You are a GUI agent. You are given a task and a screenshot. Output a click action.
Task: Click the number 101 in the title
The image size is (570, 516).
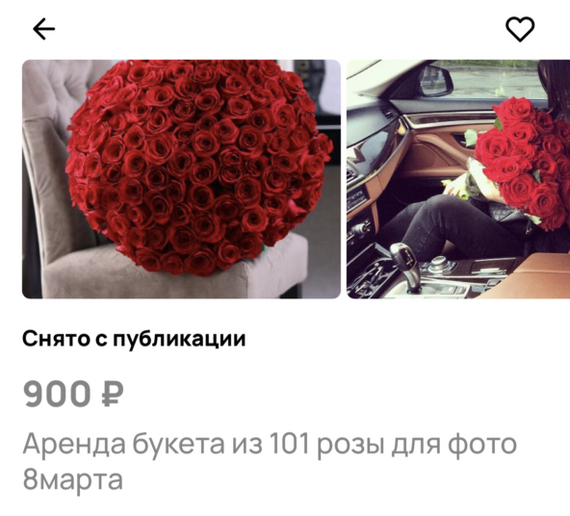(289, 444)
